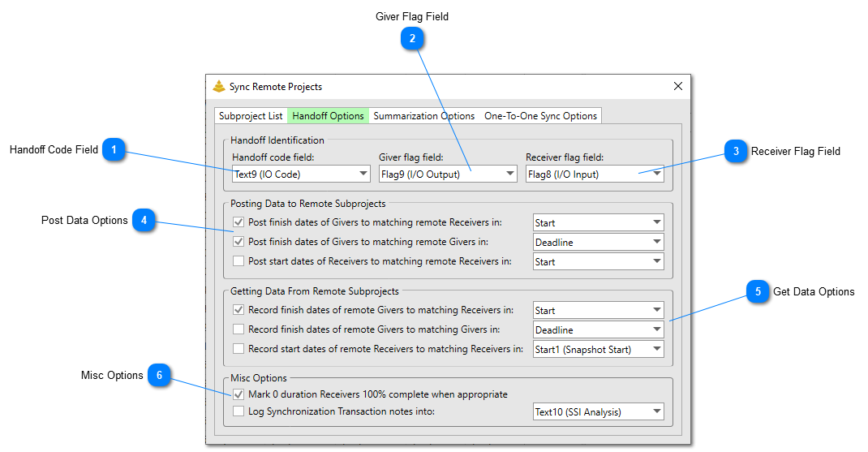Enable Record finish dates to matching Givers
This screenshot has height=452, width=868.
[x=238, y=329]
